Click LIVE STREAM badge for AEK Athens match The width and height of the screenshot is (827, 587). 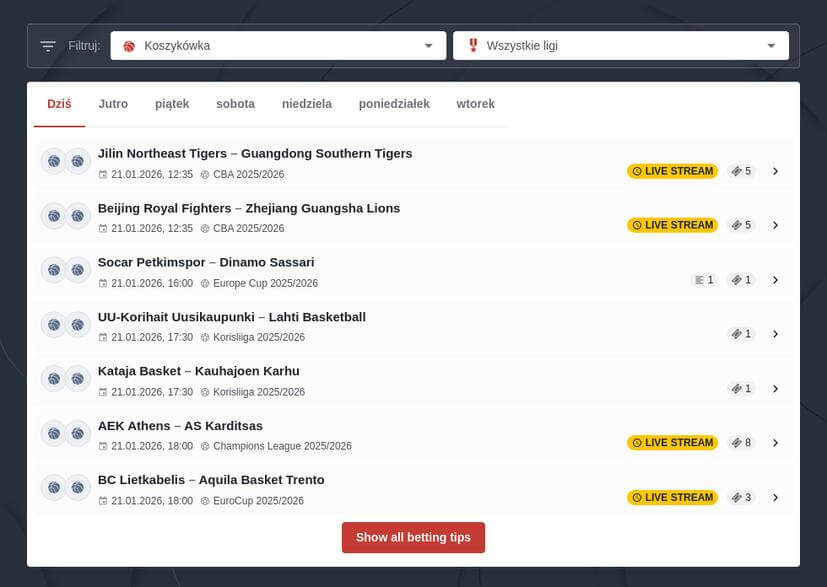coord(672,443)
